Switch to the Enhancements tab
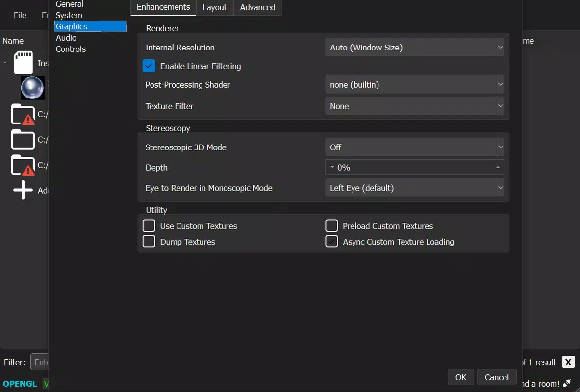 click(163, 7)
